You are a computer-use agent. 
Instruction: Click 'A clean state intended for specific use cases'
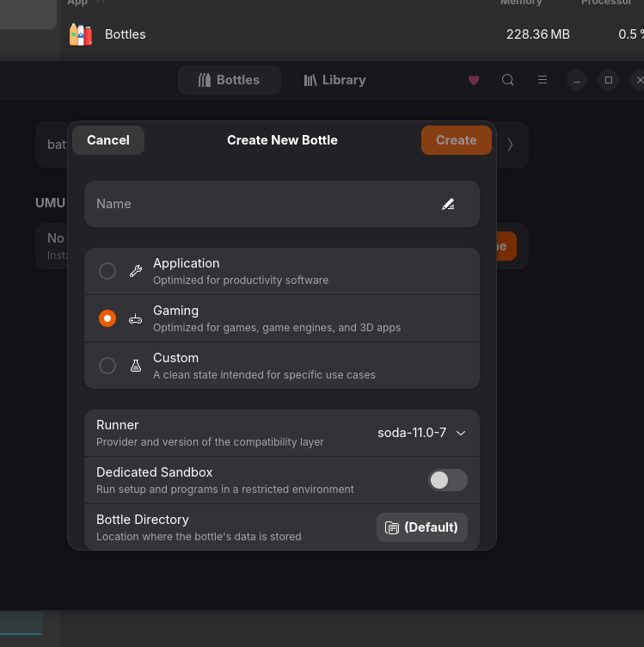264,374
